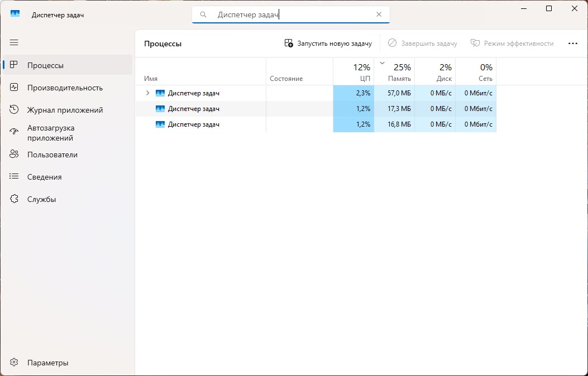Open the hamburger navigation menu
The height and width of the screenshot is (376, 588).
tap(14, 43)
